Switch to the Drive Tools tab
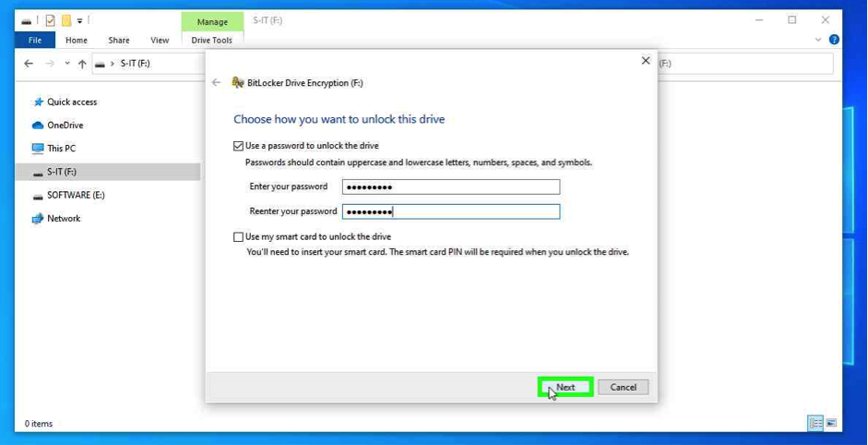The width and height of the screenshot is (868, 445). coord(211,41)
